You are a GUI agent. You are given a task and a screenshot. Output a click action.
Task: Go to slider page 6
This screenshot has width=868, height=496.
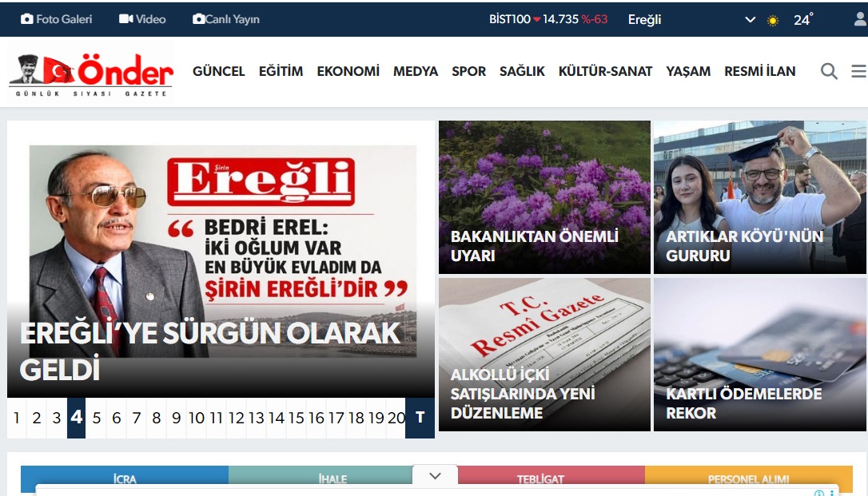click(116, 418)
